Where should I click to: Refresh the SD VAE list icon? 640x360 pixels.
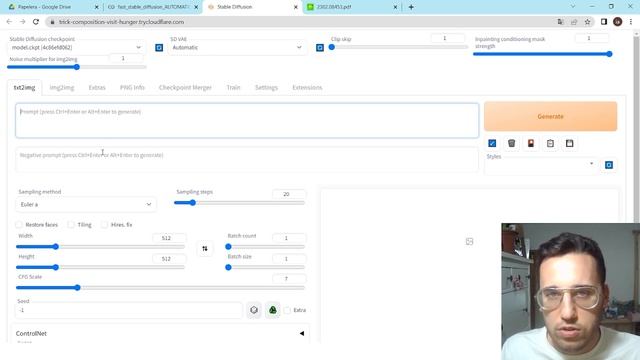click(x=320, y=48)
